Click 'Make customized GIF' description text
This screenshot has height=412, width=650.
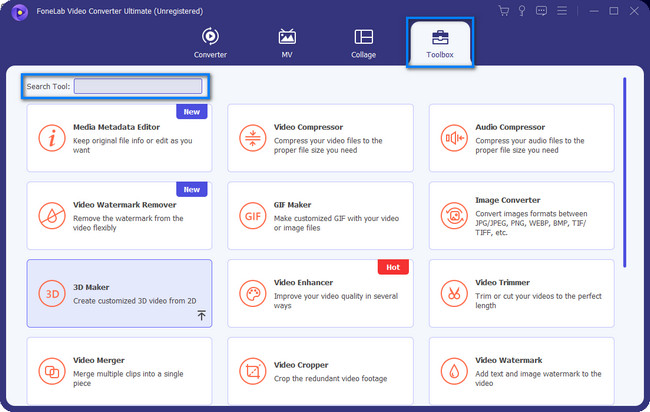coord(336,223)
